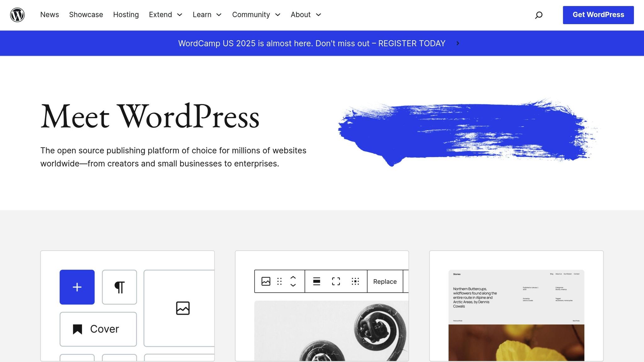Select the Cover block option
This screenshot has width=644, height=362.
tap(98, 329)
